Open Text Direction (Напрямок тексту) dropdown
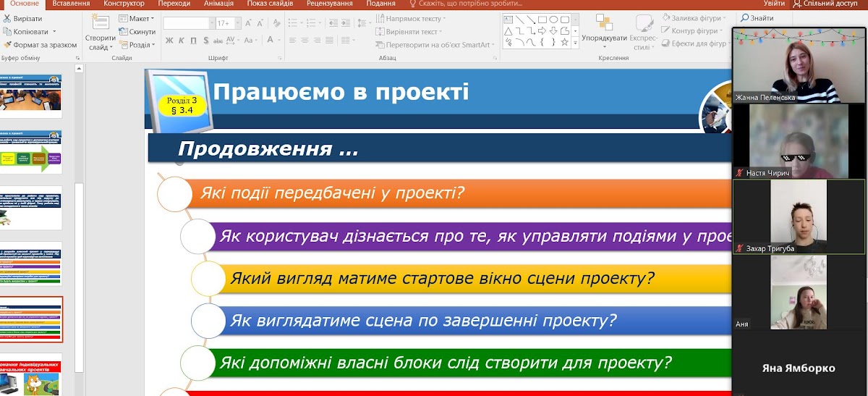Viewport: 868px width, 396px height. [x=411, y=19]
